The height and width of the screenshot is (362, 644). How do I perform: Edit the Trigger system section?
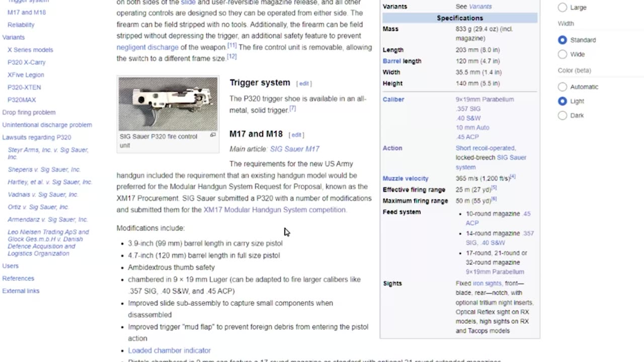tap(304, 83)
